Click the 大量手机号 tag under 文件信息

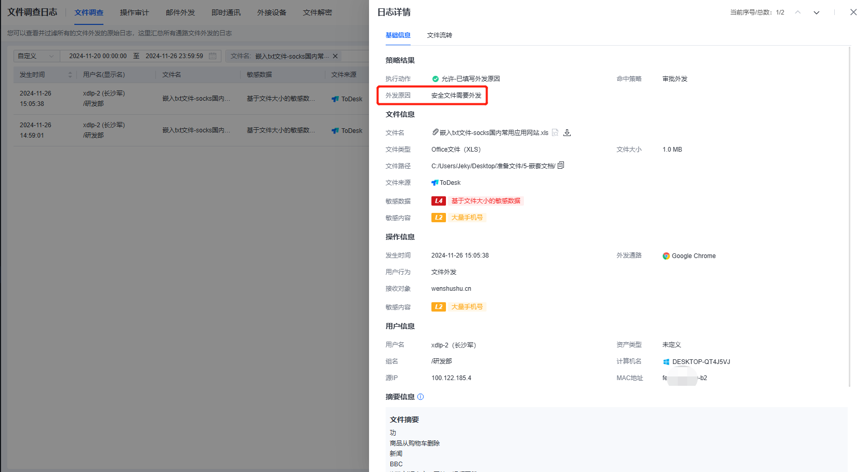[x=467, y=218]
